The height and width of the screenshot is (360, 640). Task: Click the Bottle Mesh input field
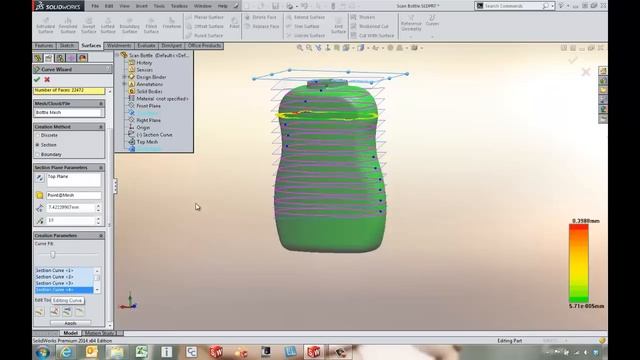(x=68, y=113)
